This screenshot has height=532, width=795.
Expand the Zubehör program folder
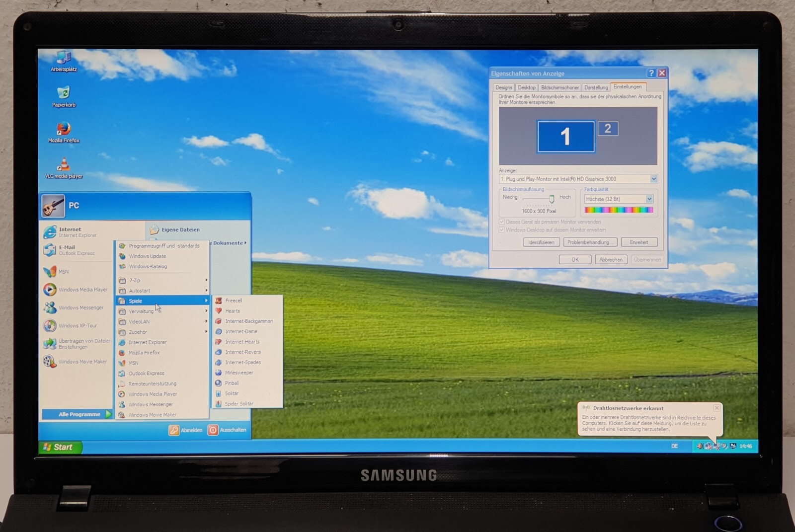tap(162, 332)
